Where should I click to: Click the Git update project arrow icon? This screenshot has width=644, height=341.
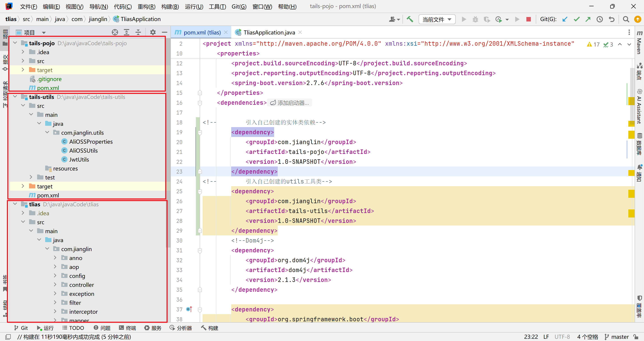click(x=565, y=19)
